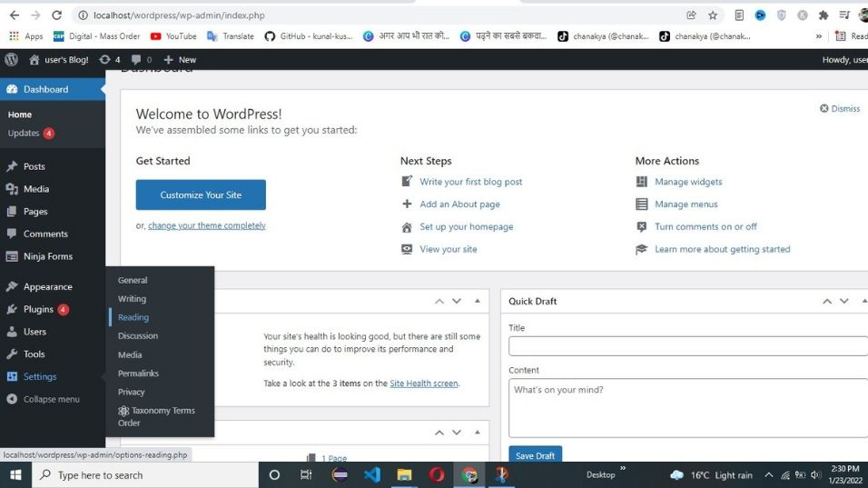Open comments bubble in admin bar
This screenshot has height=488, width=868.
tap(142, 59)
